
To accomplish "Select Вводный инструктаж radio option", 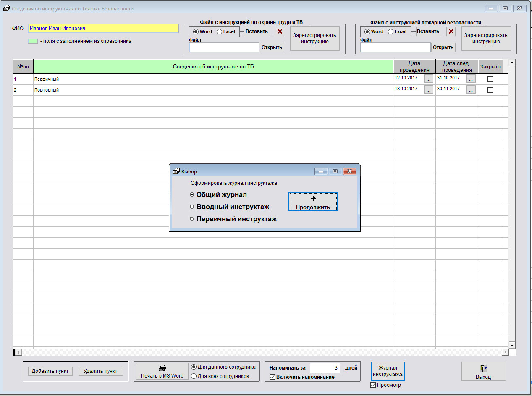I will click(192, 207).
